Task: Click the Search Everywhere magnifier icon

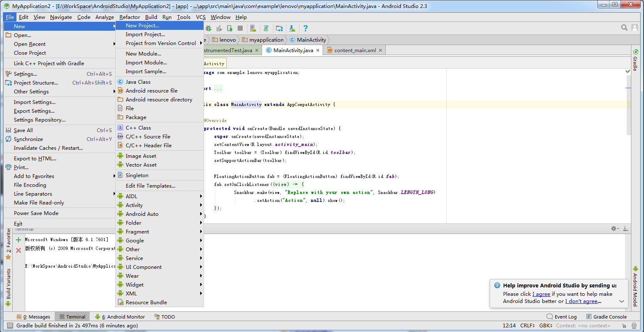Action: point(624,28)
